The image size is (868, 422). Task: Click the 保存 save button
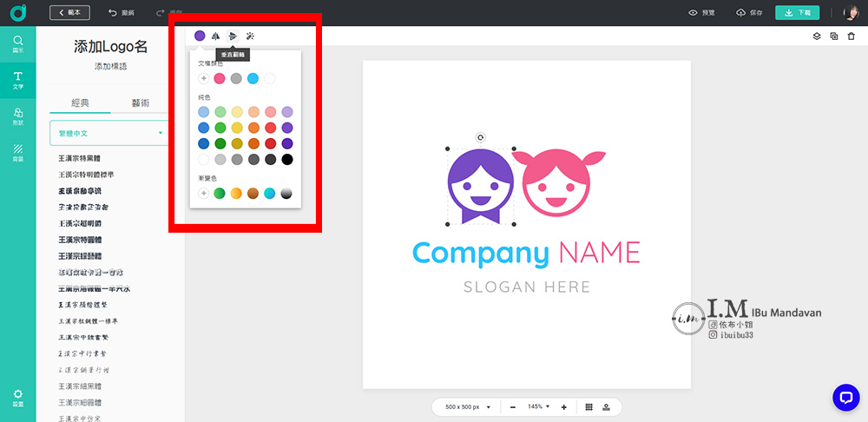coord(750,13)
